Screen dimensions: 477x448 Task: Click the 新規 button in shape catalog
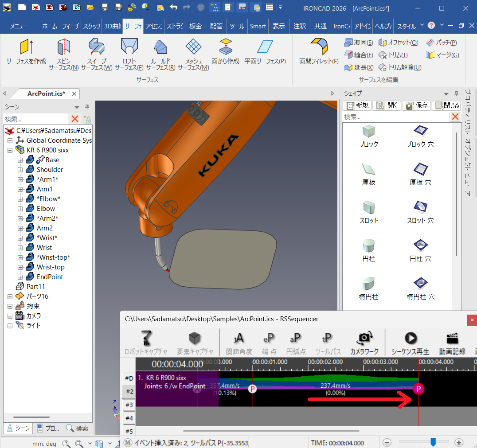[357, 105]
